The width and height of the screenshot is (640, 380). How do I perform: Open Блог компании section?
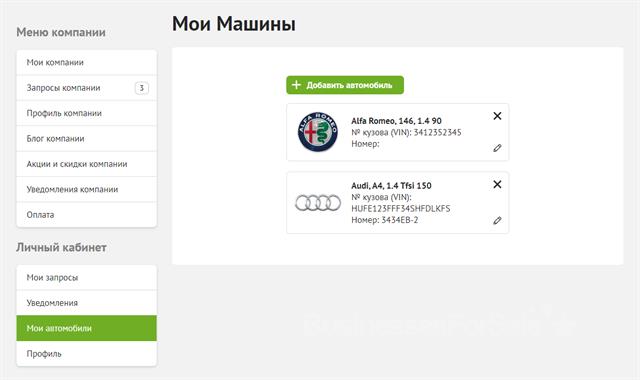pos(87,139)
